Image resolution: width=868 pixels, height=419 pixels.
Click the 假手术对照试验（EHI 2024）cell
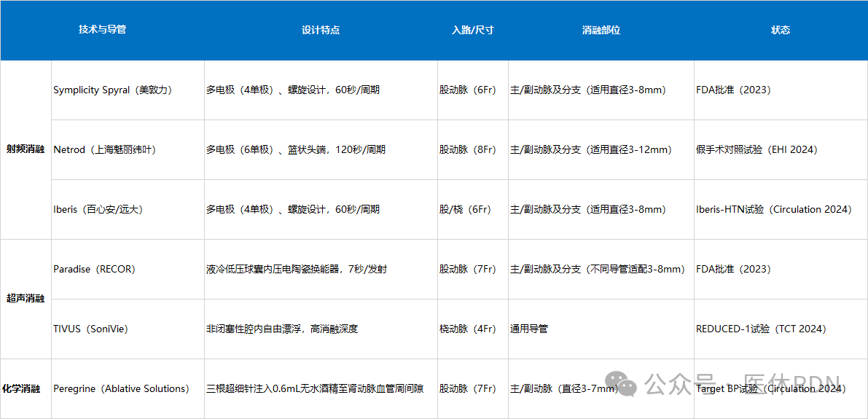781,150
